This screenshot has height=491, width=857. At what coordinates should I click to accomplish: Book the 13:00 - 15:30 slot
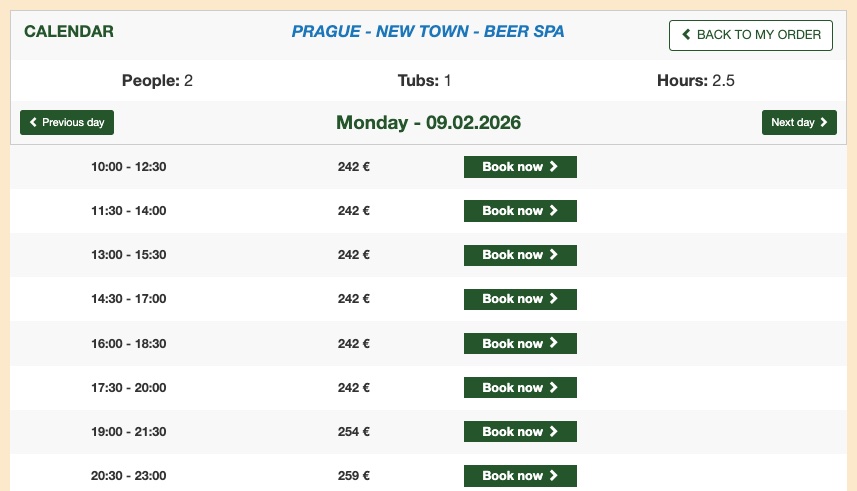point(520,255)
